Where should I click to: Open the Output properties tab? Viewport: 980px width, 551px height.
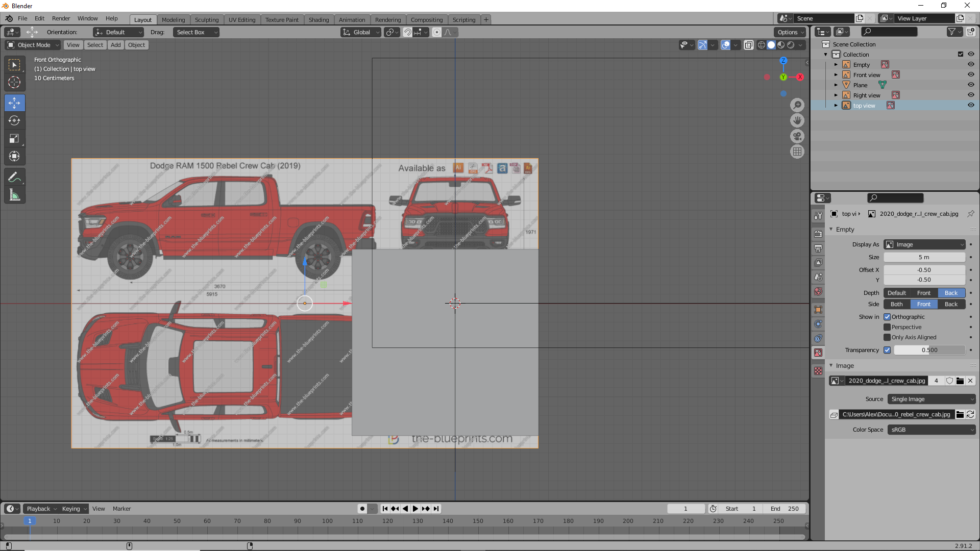(x=818, y=248)
